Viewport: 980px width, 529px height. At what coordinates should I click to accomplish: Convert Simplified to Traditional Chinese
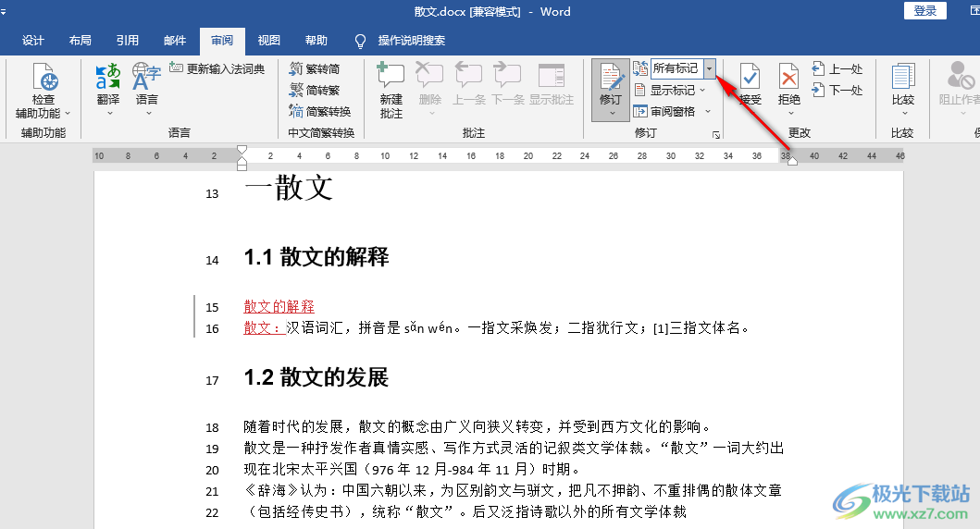(315, 90)
